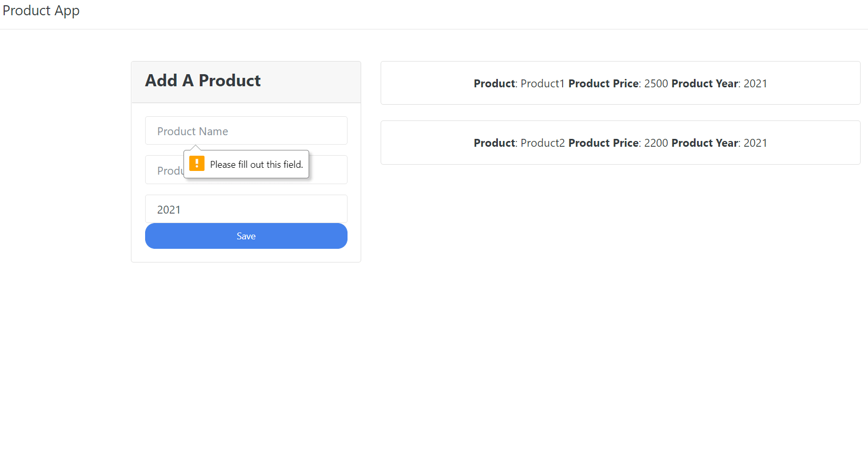Click the warning icon in the validation tooltip

click(x=197, y=164)
